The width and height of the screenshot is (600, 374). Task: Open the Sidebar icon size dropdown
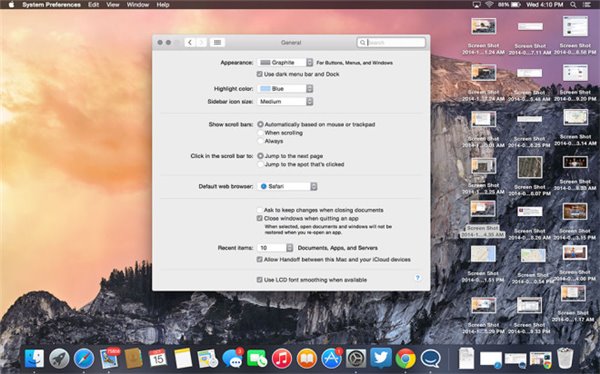click(x=285, y=101)
